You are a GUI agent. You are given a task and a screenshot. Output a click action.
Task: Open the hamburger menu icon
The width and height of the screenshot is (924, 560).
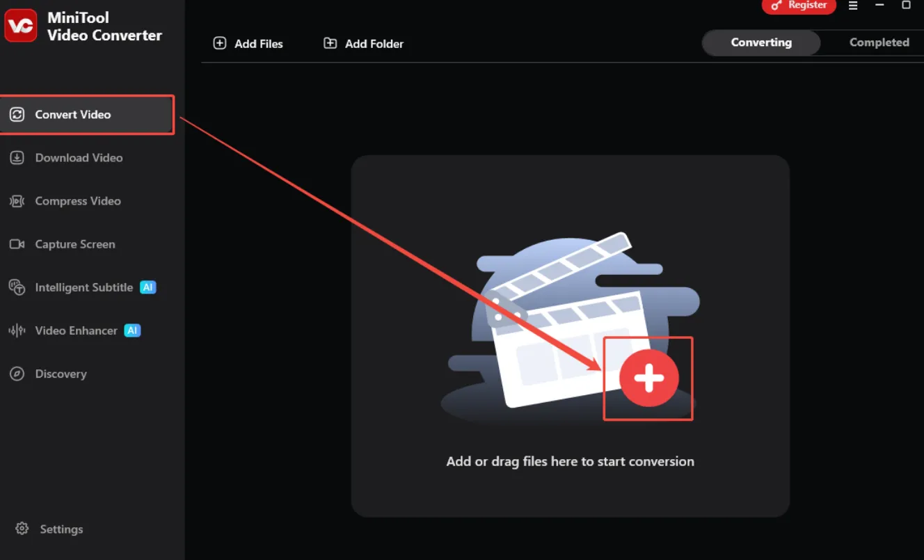tap(853, 5)
